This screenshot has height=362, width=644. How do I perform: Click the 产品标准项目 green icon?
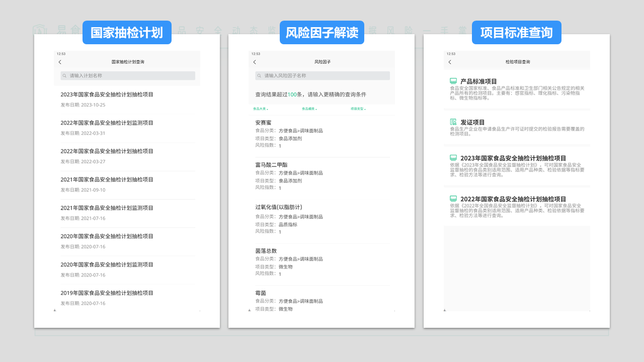453,81
